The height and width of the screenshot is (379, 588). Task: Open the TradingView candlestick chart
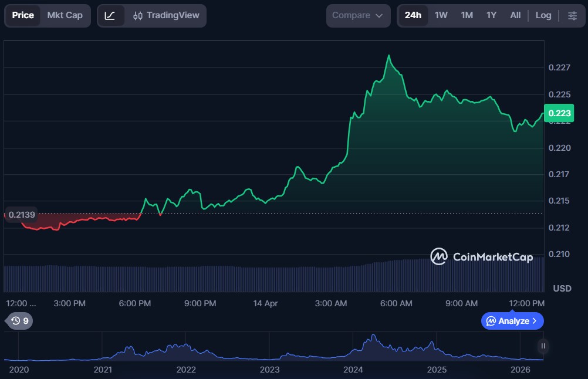(x=166, y=16)
